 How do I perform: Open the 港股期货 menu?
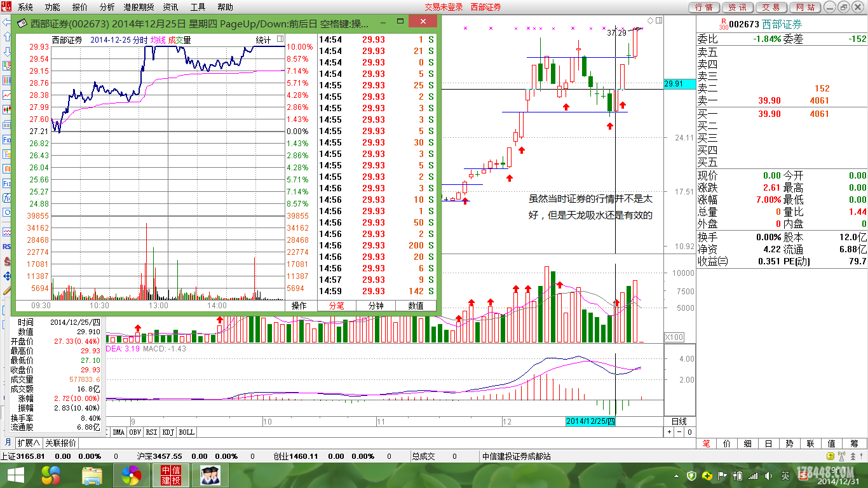(139, 7)
